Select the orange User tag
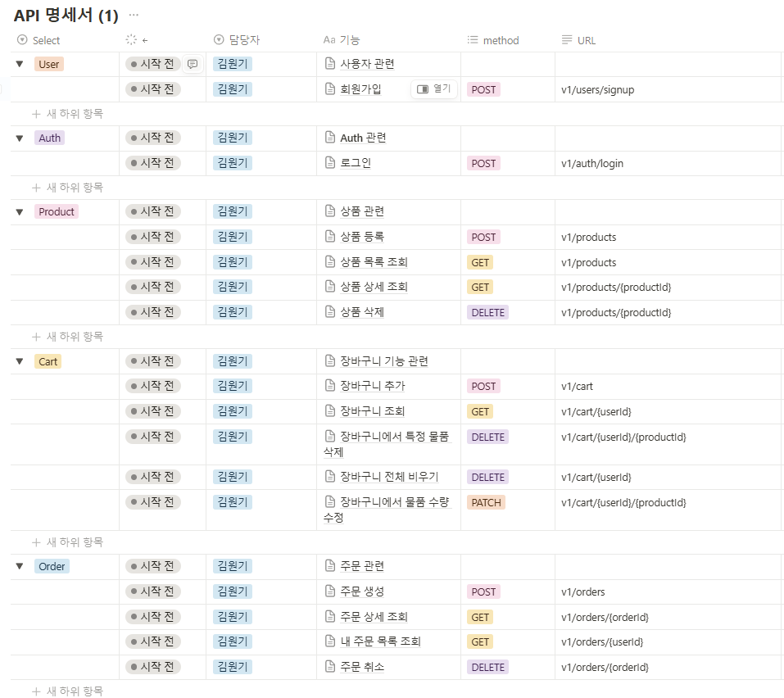The image size is (784, 698). click(49, 64)
